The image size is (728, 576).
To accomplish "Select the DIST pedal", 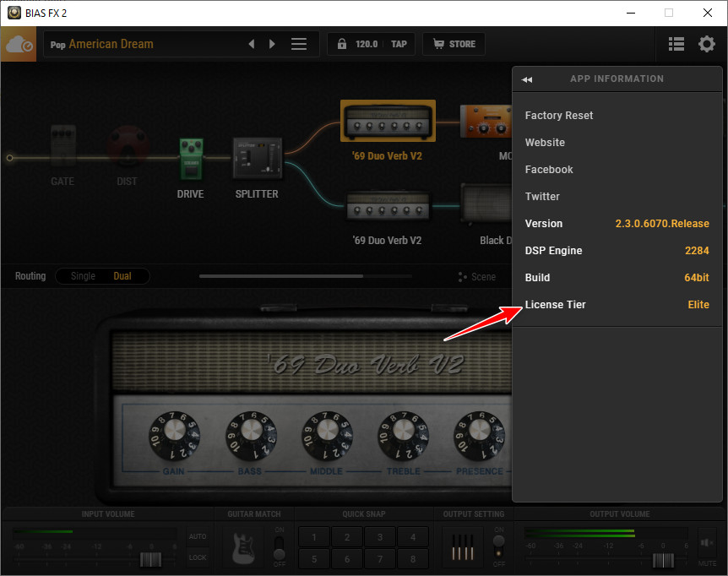I will (x=128, y=144).
